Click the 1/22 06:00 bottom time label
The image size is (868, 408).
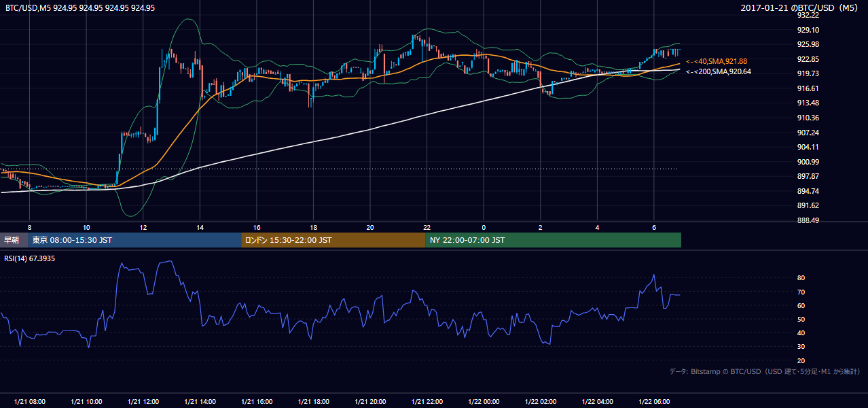[653, 402]
